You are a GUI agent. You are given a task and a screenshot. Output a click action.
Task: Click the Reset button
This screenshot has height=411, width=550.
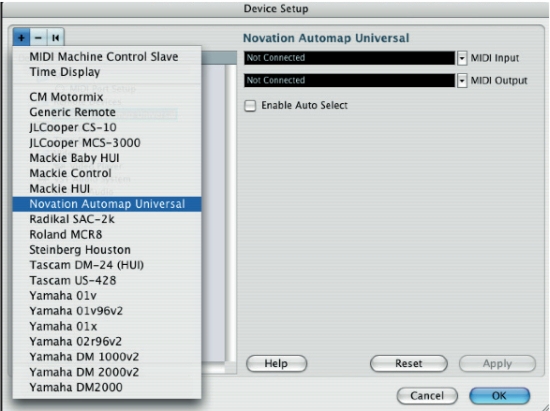tap(409, 364)
